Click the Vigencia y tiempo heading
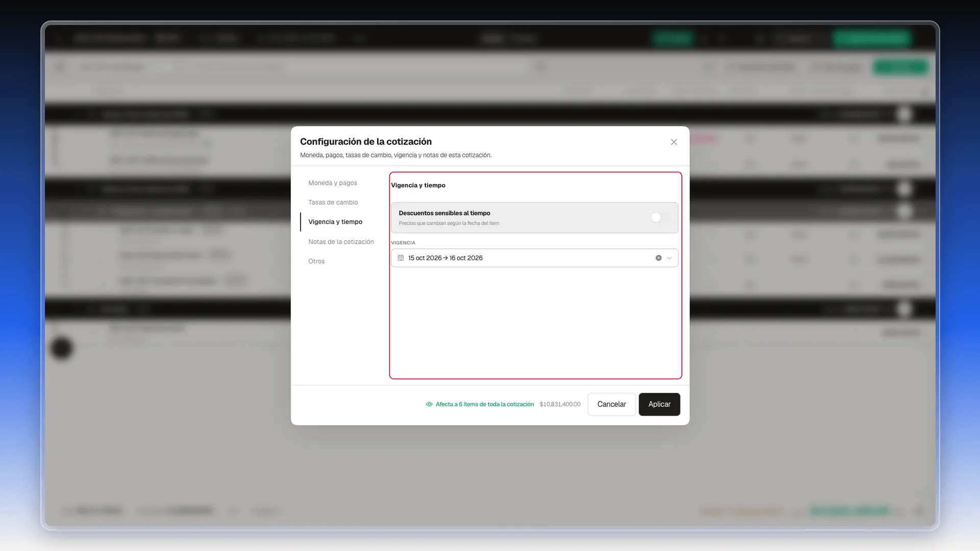 [418, 185]
